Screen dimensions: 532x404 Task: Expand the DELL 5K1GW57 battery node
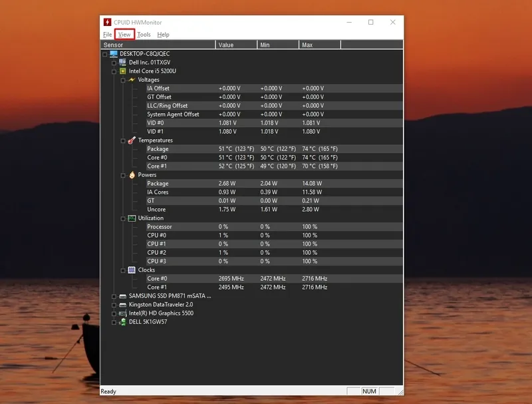click(x=114, y=322)
